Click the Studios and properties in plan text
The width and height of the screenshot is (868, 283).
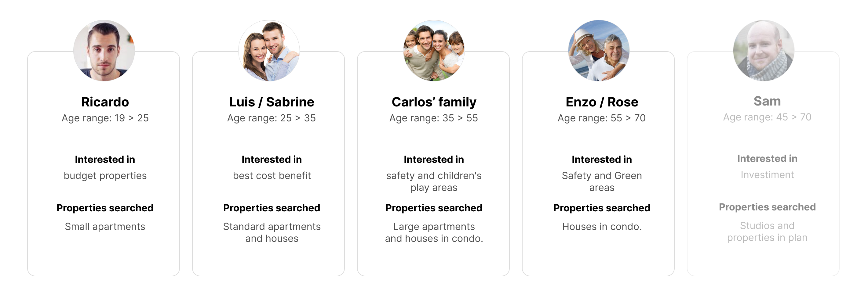[x=767, y=231]
